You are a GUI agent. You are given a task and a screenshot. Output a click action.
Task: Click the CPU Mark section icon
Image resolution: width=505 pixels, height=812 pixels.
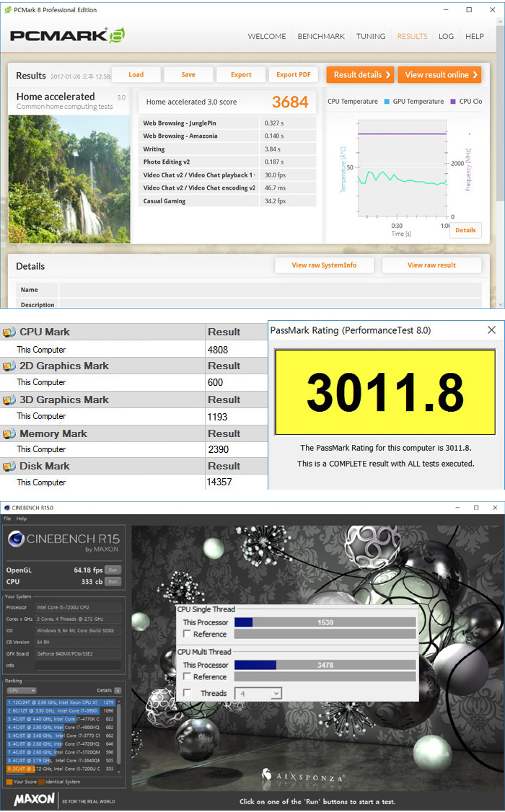pyautogui.click(x=9, y=332)
